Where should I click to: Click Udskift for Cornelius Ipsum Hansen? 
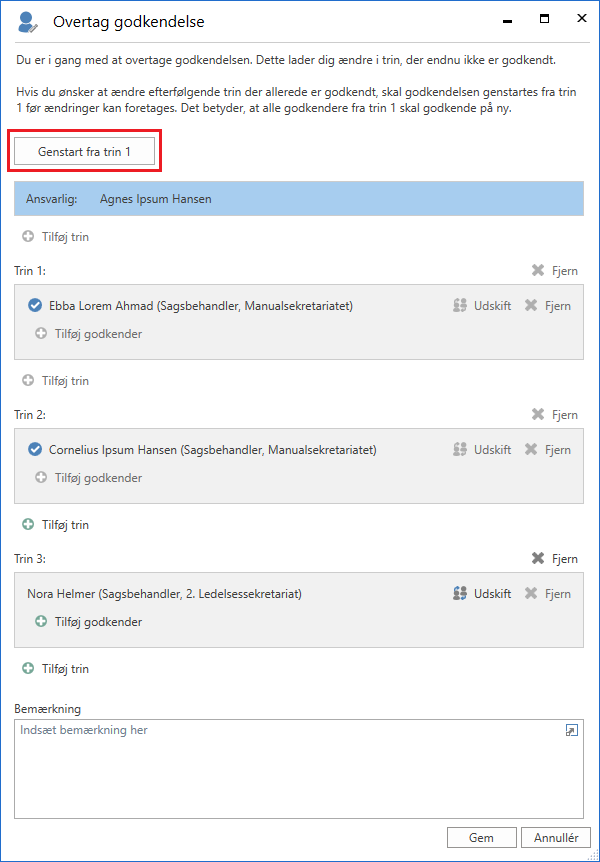click(460, 450)
